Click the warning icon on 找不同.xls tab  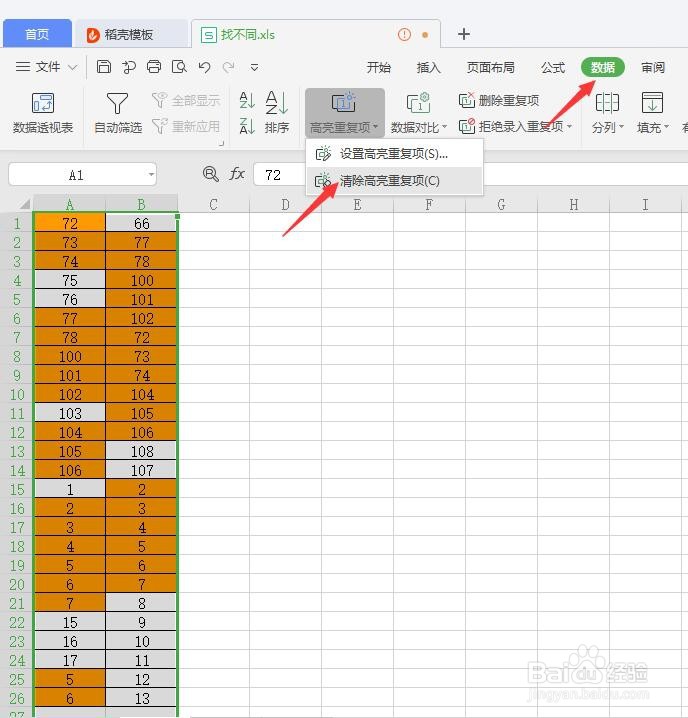404,34
